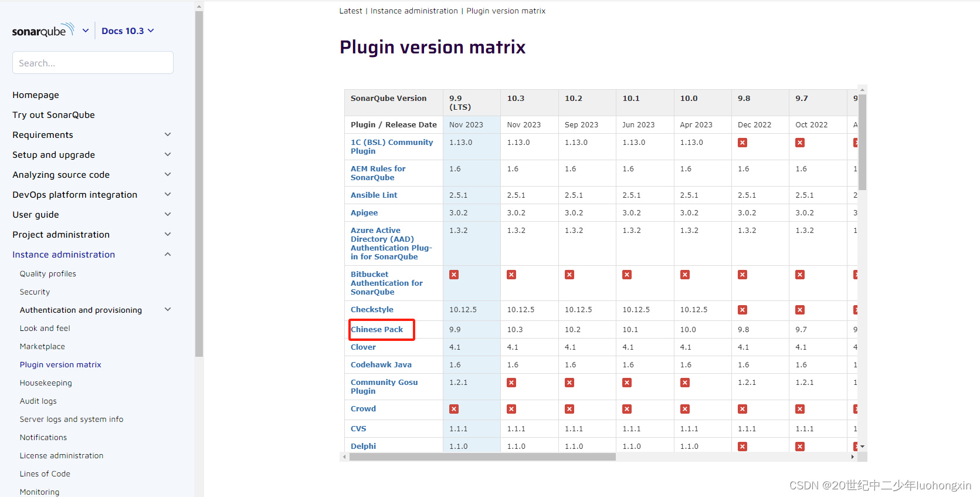Open Look and feel page

point(45,328)
